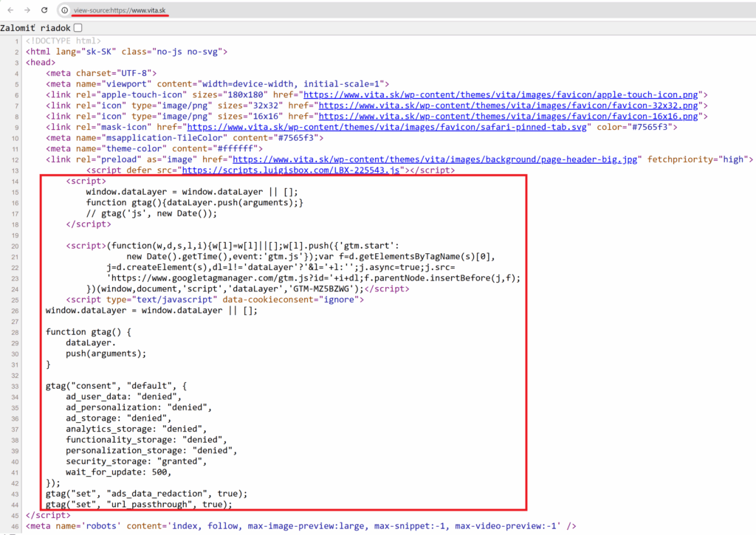Click the browser back arrow
The image size is (756, 535).
pyautogui.click(x=10, y=10)
